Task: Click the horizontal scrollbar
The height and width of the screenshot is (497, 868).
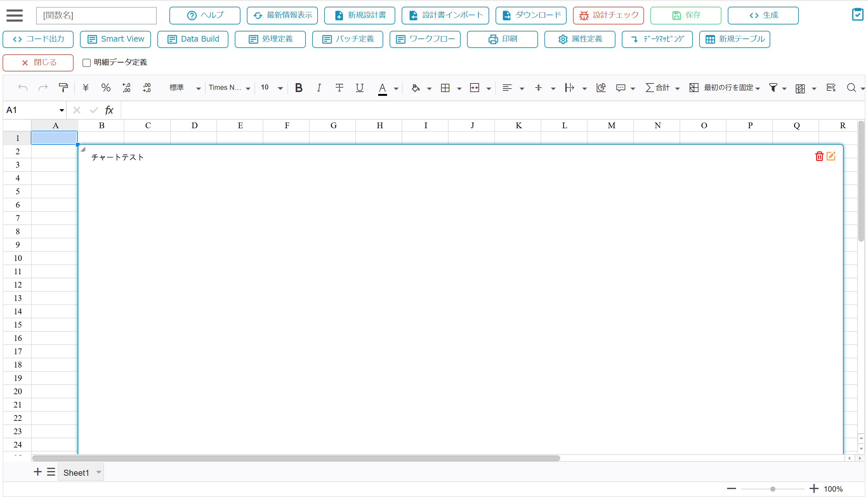Action: [296, 458]
